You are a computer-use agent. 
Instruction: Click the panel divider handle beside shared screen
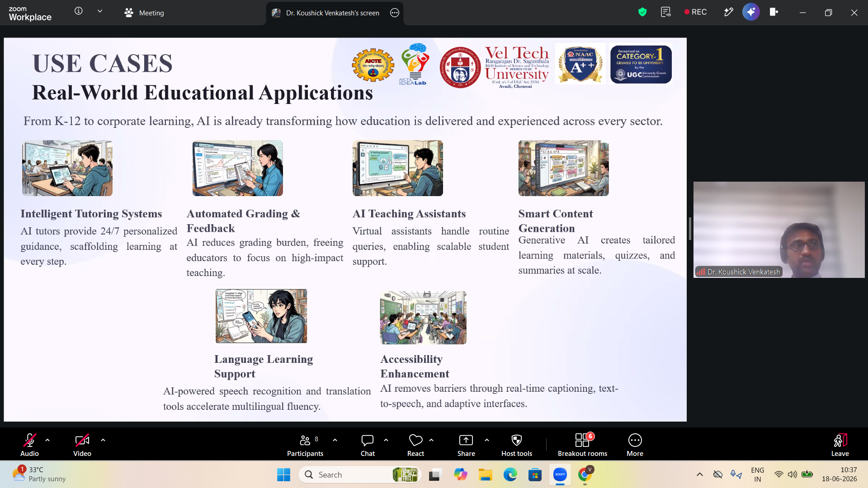[690, 229]
